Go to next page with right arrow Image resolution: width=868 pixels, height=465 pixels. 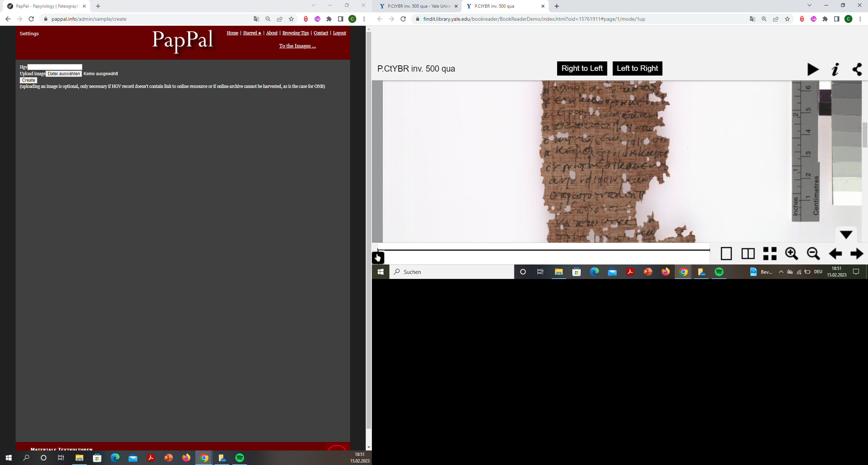[857, 254]
